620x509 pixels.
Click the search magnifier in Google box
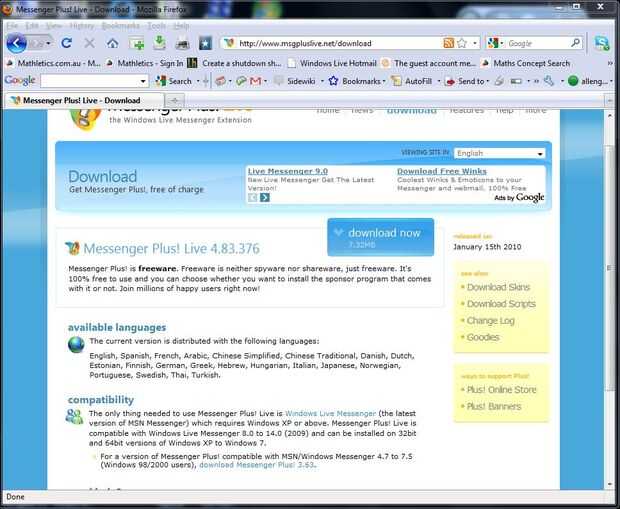tap(575, 43)
